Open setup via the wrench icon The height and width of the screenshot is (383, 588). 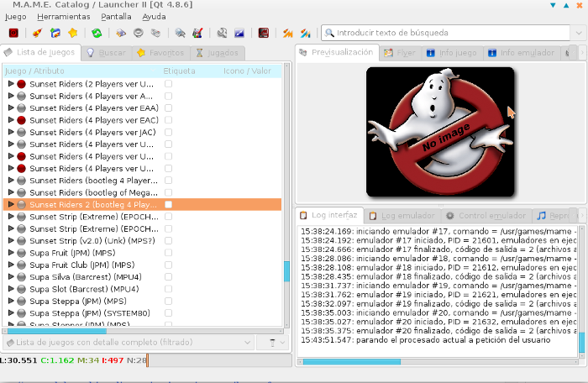[222, 33]
